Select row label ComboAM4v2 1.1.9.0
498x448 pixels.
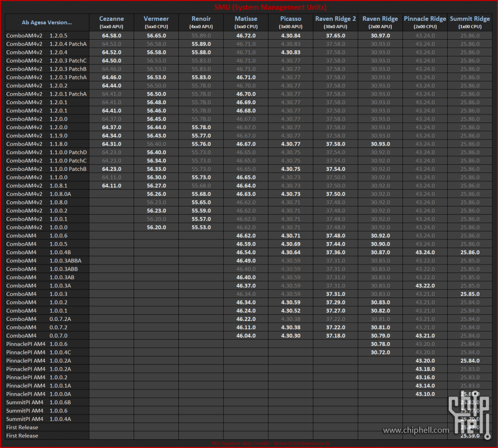pyautogui.click(x=37, y=136)
